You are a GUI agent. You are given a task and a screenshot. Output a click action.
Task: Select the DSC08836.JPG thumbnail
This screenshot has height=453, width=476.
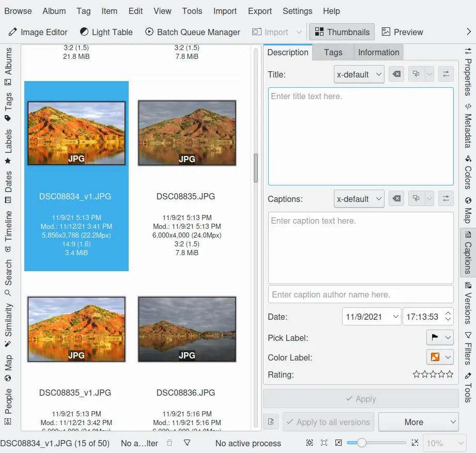[x=187, y=329]
